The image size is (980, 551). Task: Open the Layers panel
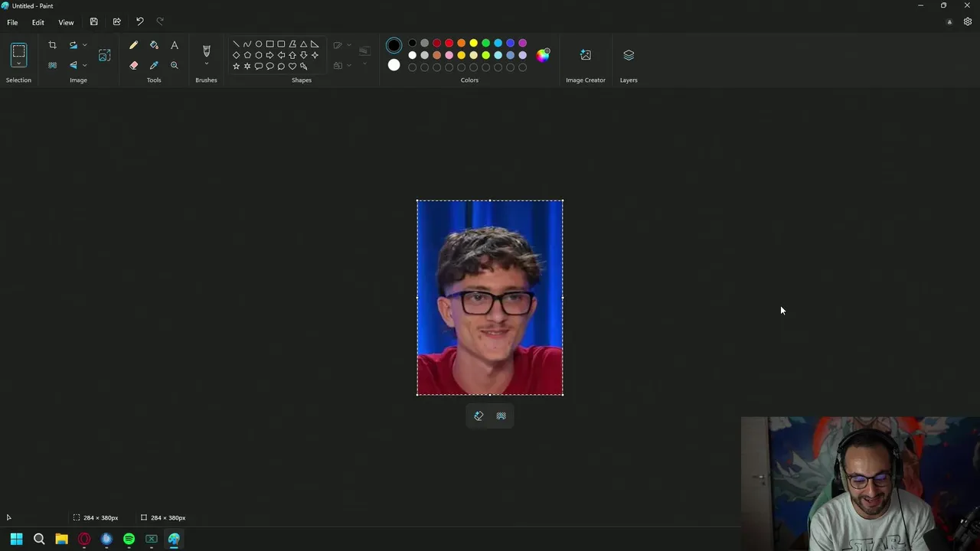[629, 55]
